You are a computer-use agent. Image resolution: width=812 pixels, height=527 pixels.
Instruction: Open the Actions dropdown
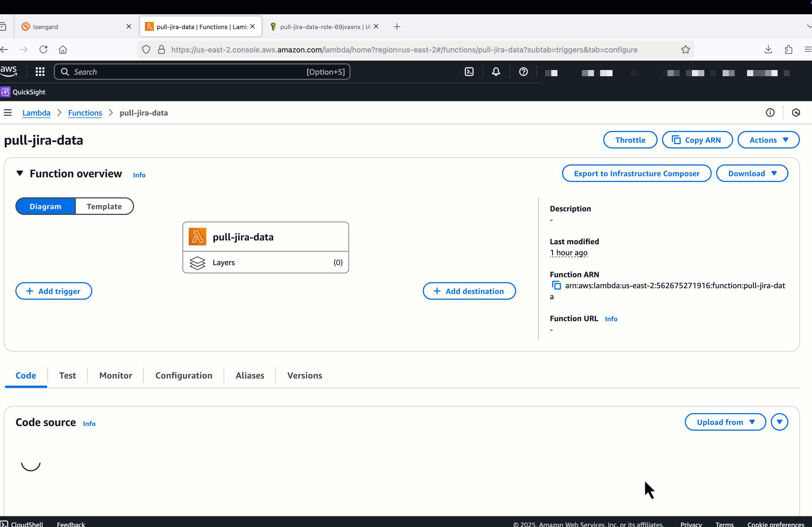click(768, 140)
